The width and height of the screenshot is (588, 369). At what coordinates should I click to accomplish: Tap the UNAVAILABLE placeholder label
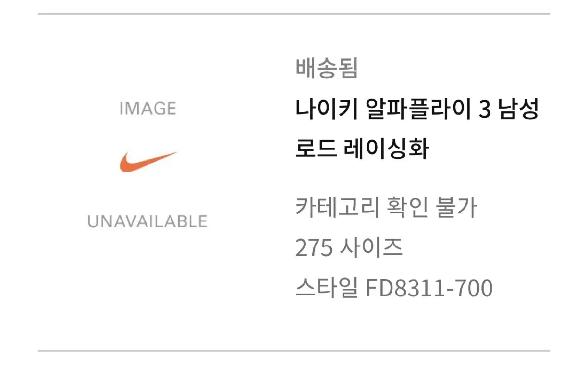147,221
